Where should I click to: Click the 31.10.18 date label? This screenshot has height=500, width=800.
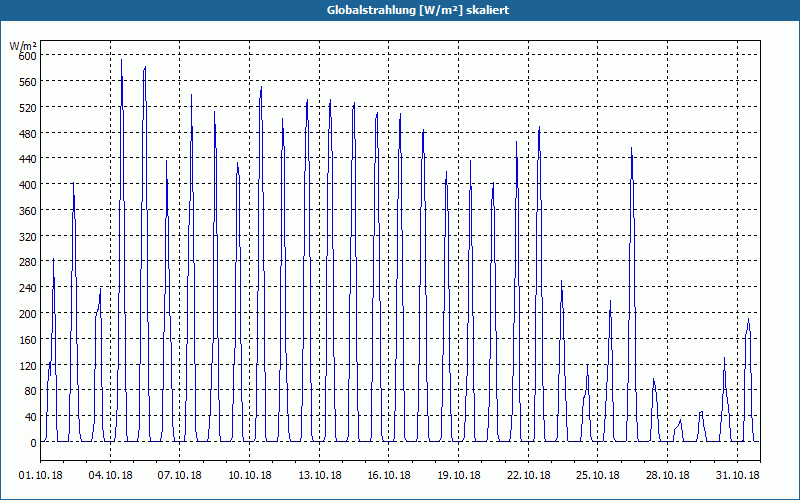pos(737,475)
